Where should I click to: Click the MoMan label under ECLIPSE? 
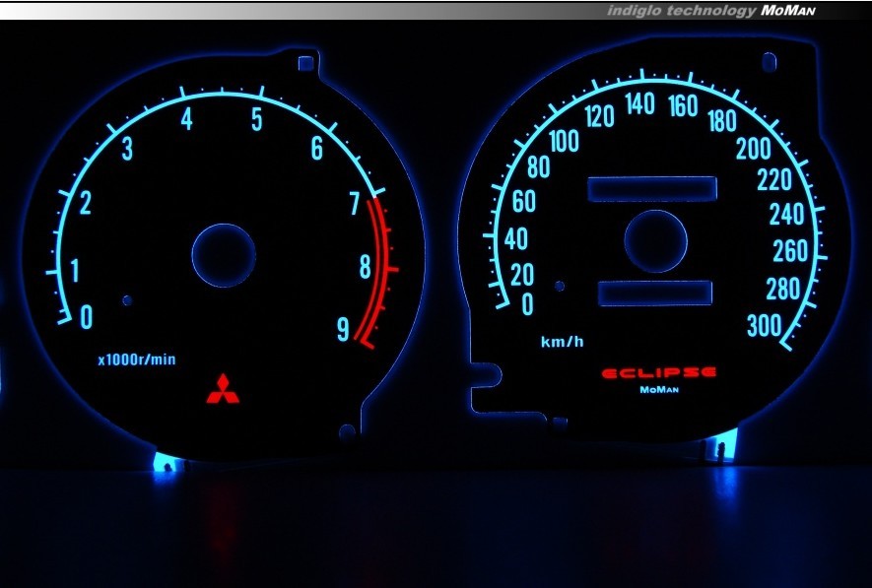point(659,390)
